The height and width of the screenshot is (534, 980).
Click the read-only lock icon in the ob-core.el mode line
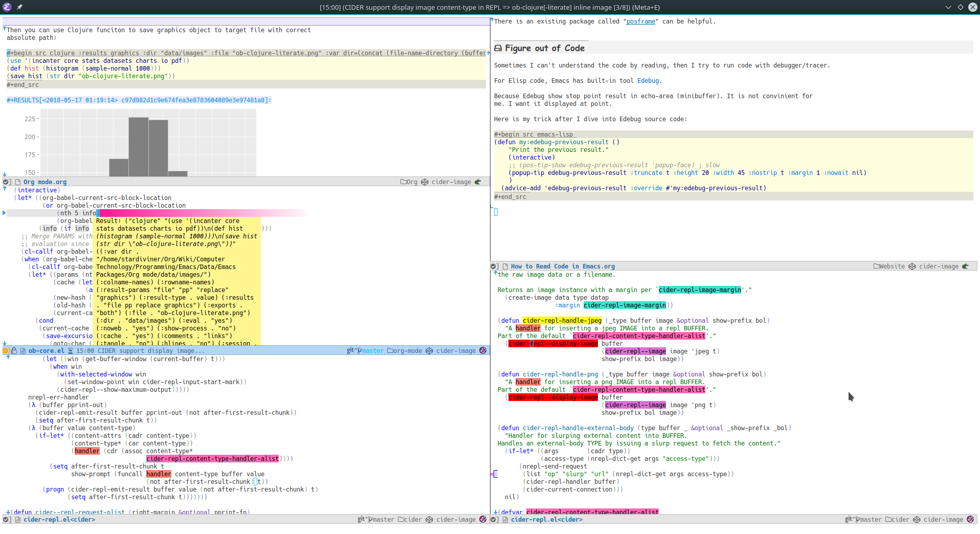click(14, 351)
